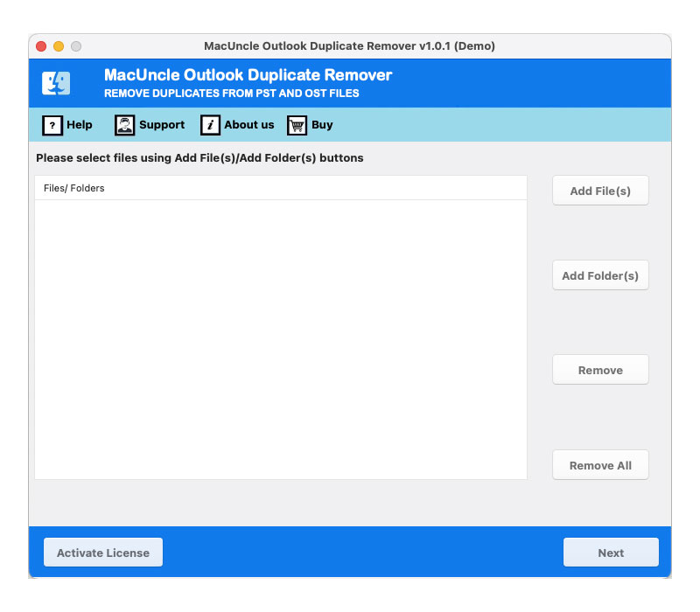This screenshot has height=612, width=700.
Task: Open the Help menu label
Action: pos(80,125)
